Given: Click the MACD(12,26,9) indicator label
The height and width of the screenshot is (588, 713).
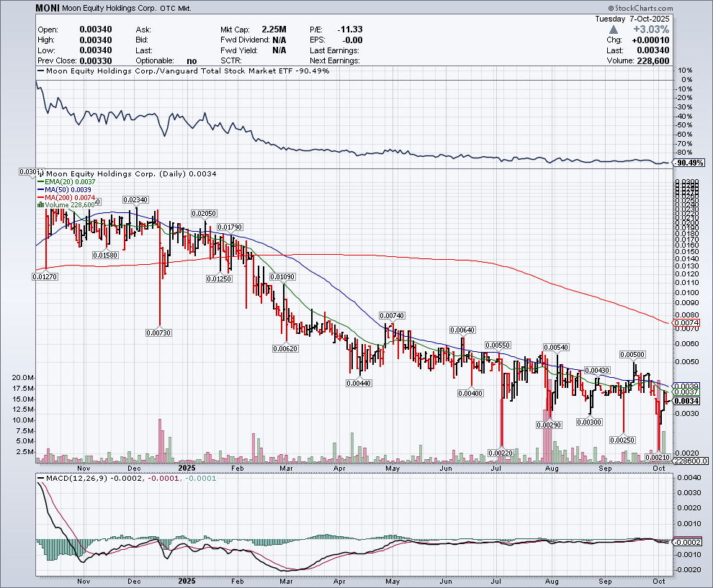Looking at the screenshot, I should [x=76, y=478].
